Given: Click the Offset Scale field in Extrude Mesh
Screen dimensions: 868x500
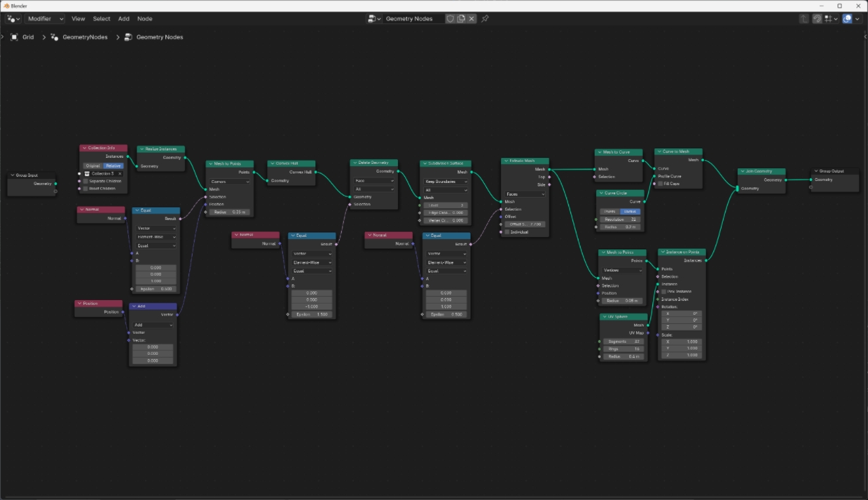Looking at the screenshot, I should point(525,224).
